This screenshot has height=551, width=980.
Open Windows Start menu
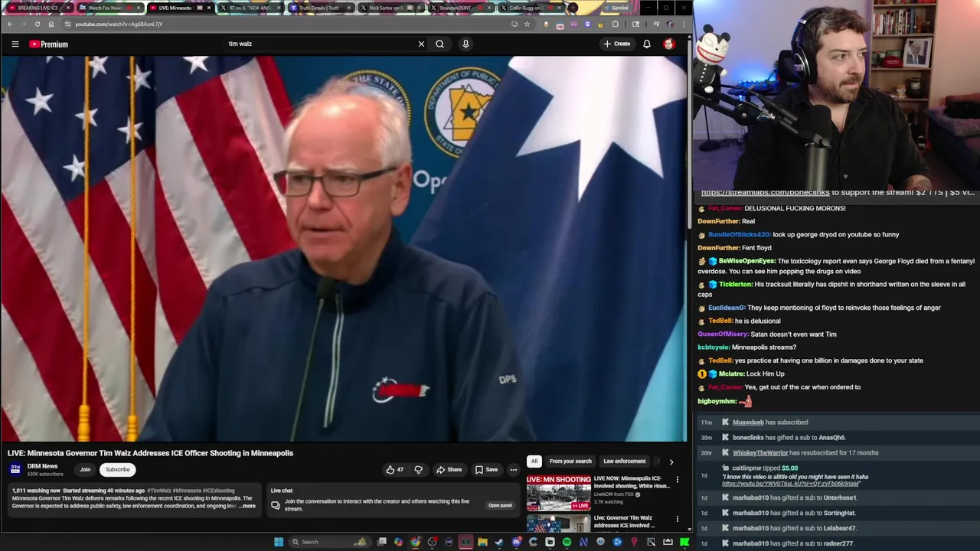(279, 542)
